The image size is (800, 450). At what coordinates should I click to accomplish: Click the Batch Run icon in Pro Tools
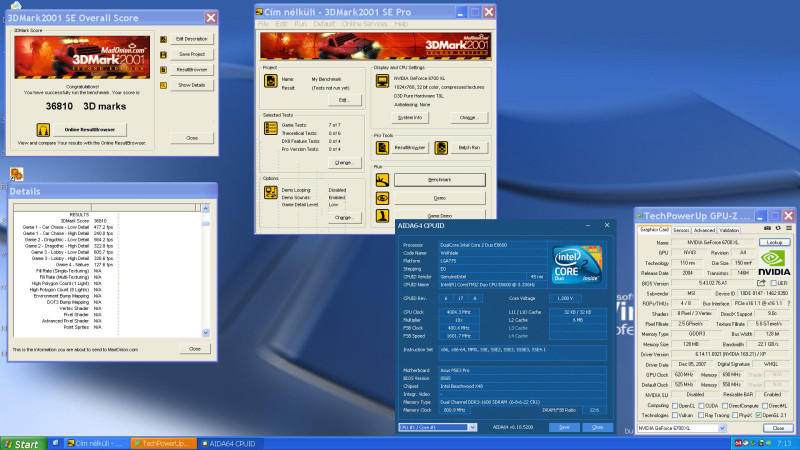(x=441, y=147)
